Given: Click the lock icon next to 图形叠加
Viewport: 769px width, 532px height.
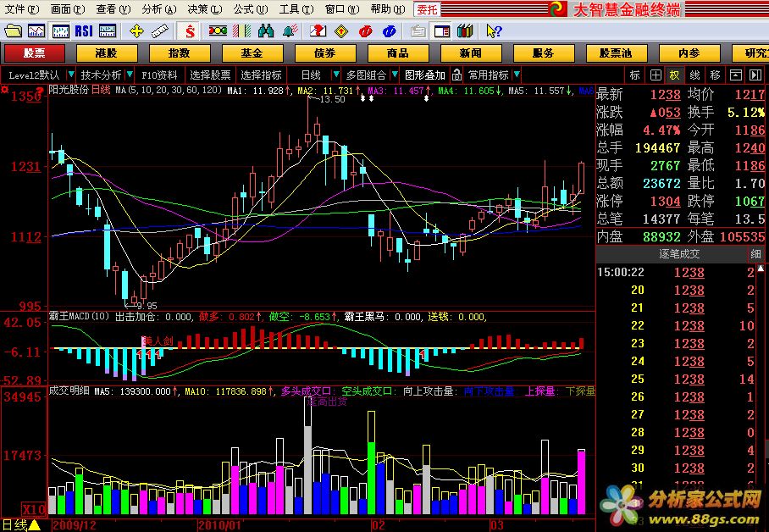Looking at the screenshot, I should click(x=456, y=75).
